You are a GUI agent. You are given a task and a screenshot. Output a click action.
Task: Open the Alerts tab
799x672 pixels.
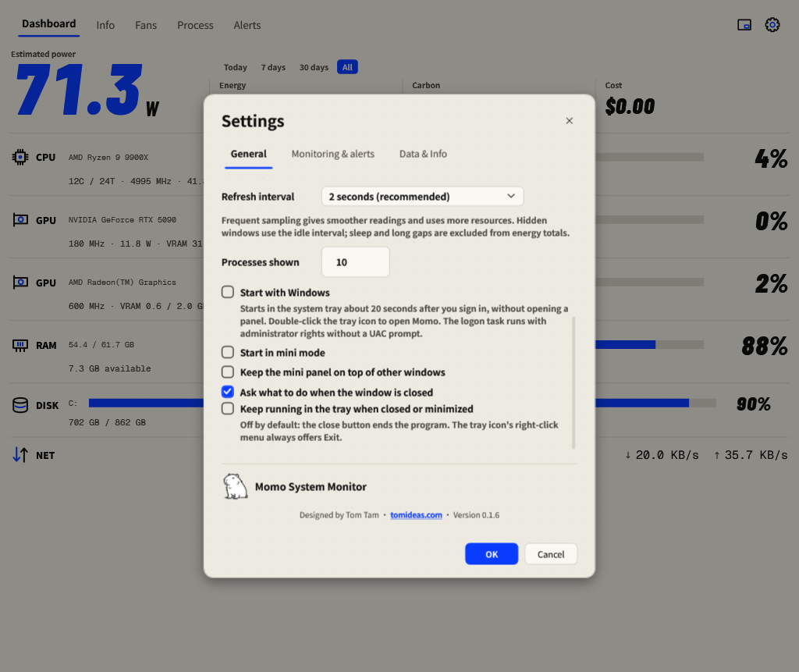point(247,25)
